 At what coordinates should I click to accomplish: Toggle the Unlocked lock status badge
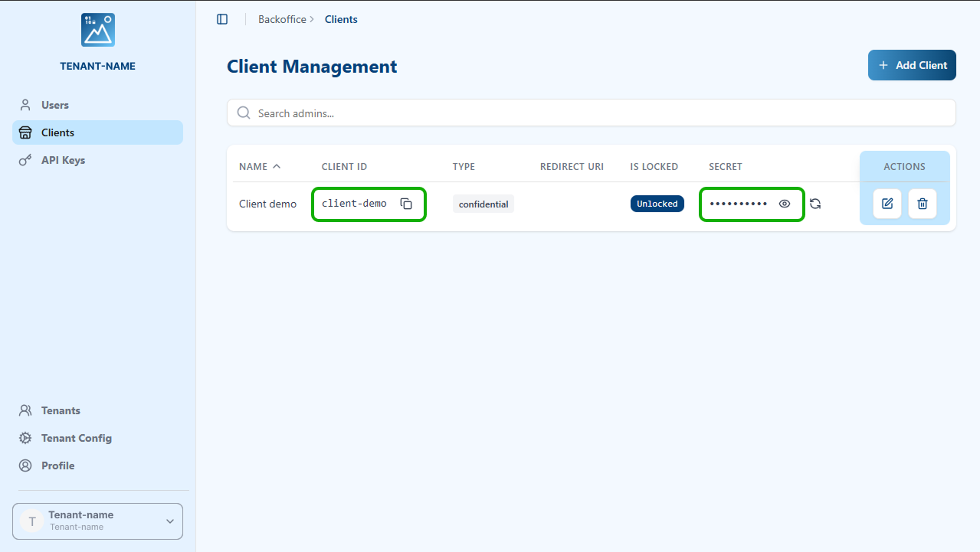coord(657,203)
